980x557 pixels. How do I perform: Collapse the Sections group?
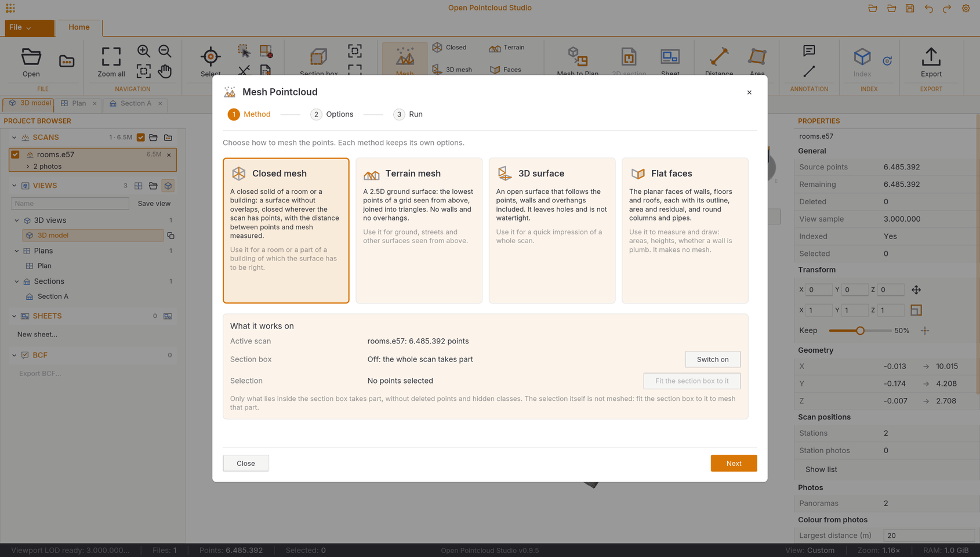[x=17, y=281]
